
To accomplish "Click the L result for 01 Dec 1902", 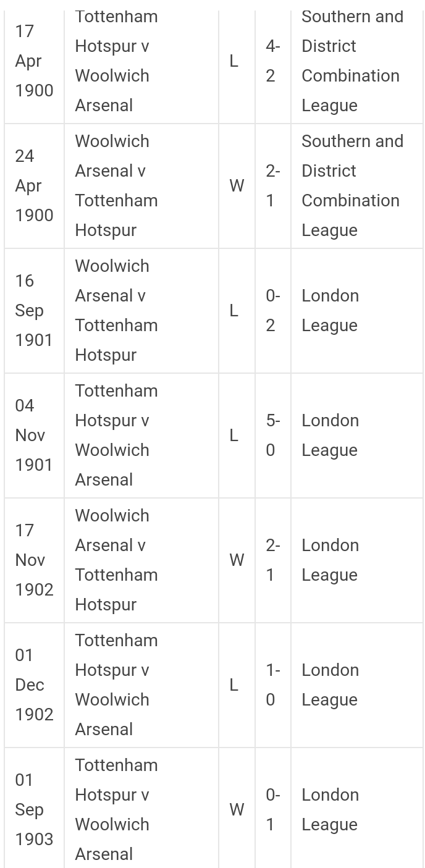I will click(x=234, y=685).
